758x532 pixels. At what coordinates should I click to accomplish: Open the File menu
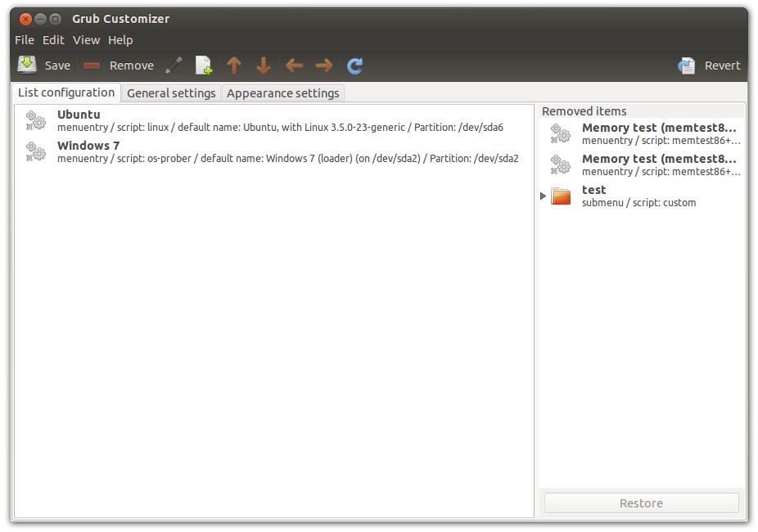coord(25,40)
